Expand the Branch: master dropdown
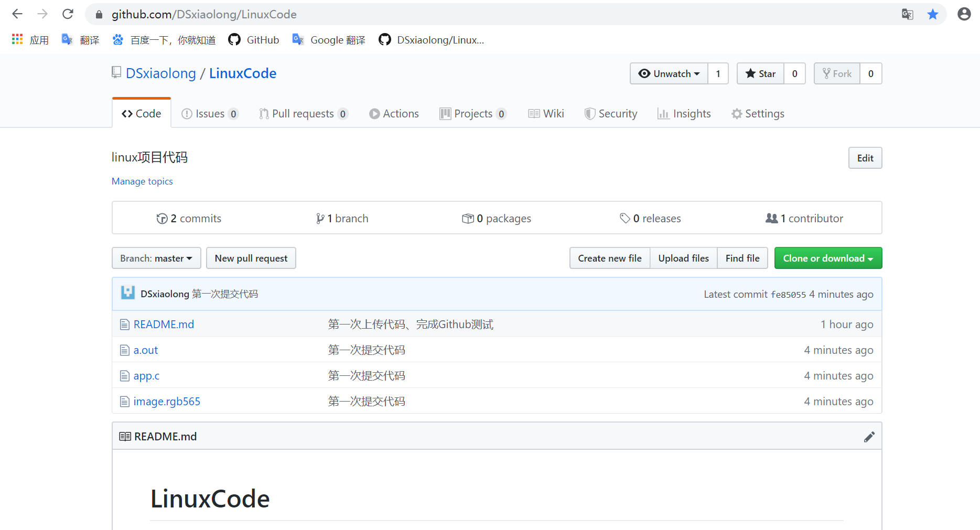Screen dimensions: 980x530 click(156, 258)
